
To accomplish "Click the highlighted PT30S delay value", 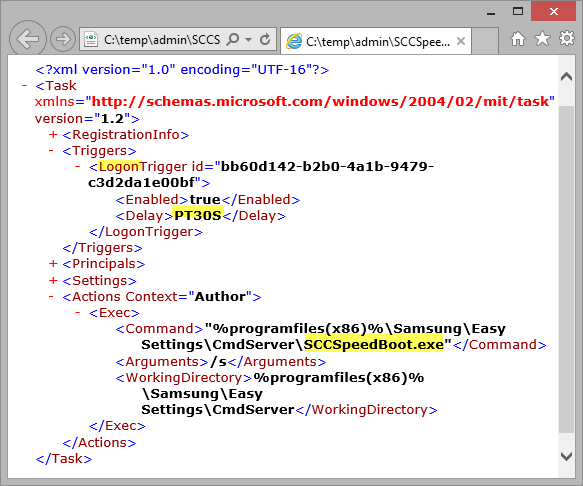I will 198,215.
